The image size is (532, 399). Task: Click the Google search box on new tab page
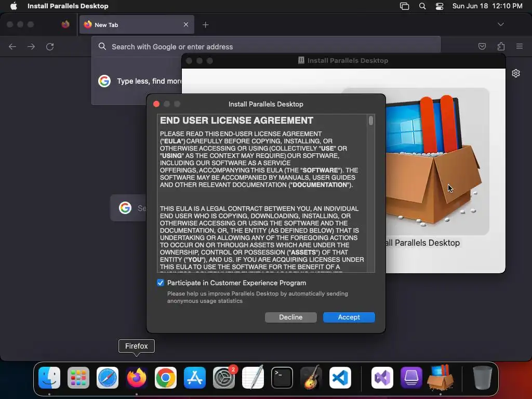129,208
